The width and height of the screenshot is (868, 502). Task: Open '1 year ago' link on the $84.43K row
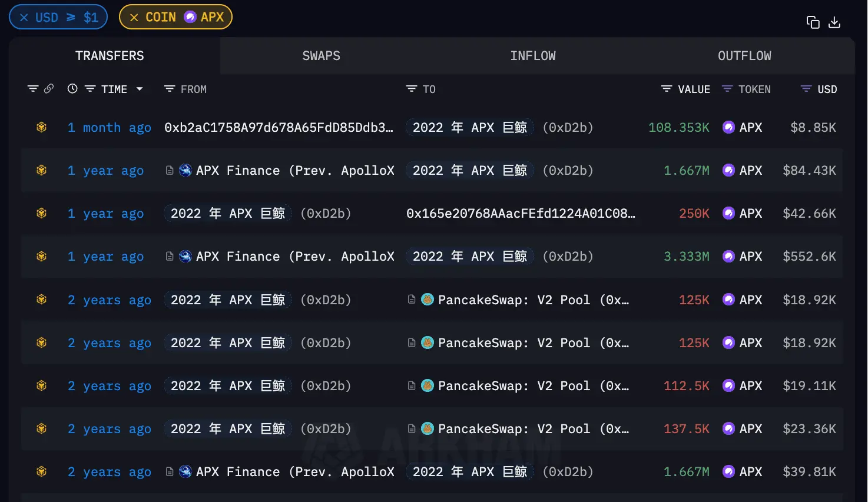pyautogui.click(x=105, y=171)
